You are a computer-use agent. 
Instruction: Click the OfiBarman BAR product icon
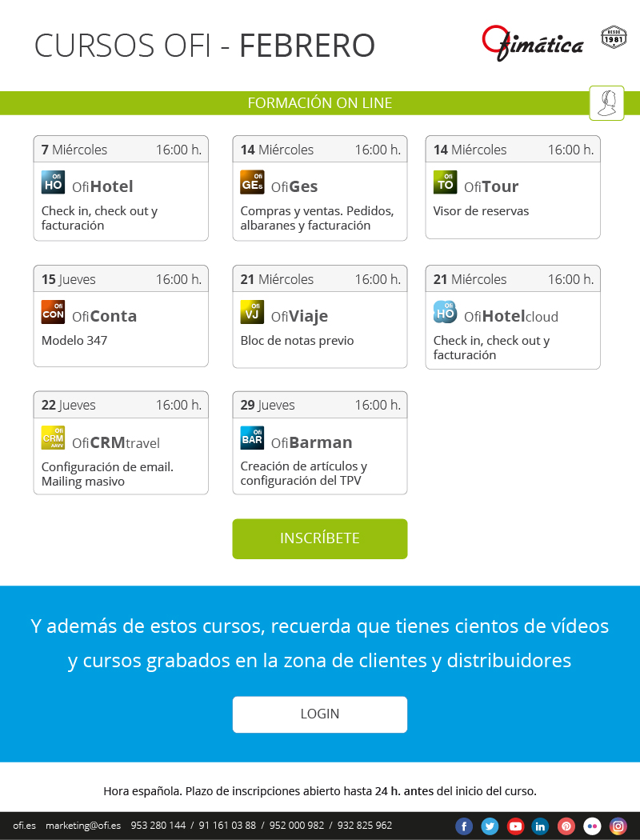coord(252,438)
